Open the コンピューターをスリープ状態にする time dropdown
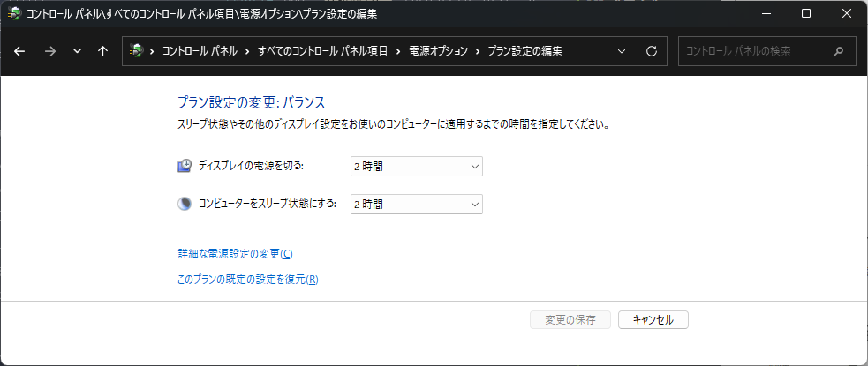Viewport: 868px width, 366px height. coord(417,204)
